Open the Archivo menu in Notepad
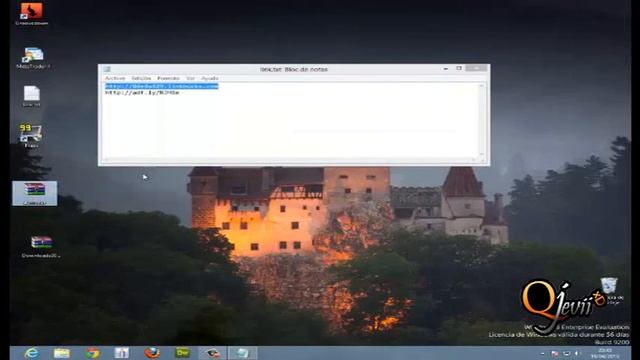The image size is (640, 360). pos(115,78)
